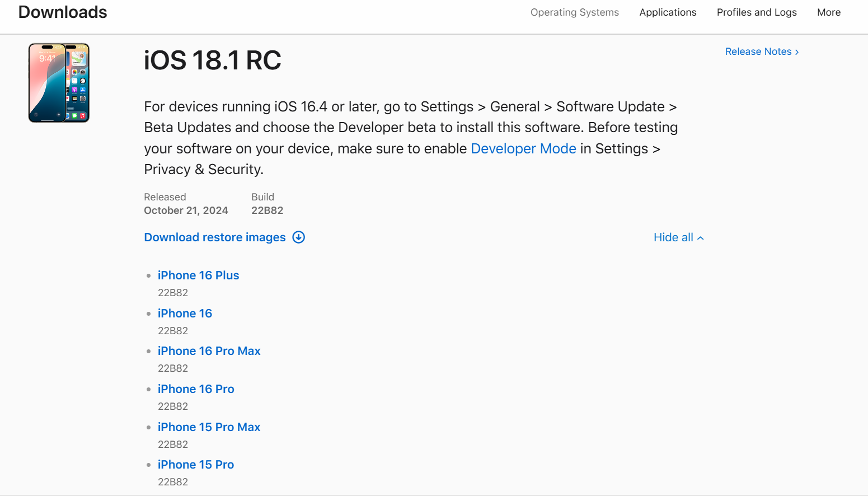Download iPhone 15 Pro restore image
868x496 pixels.
[x=196, y=465]
